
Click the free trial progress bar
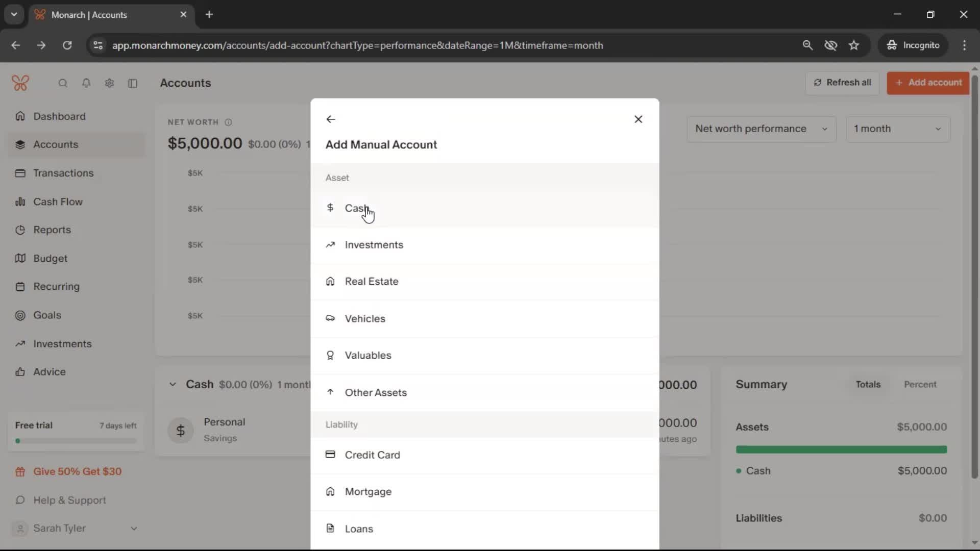click(76, 441)
